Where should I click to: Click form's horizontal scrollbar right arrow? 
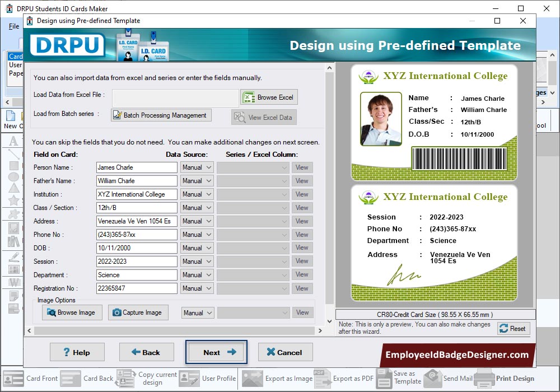coord(320,330)
